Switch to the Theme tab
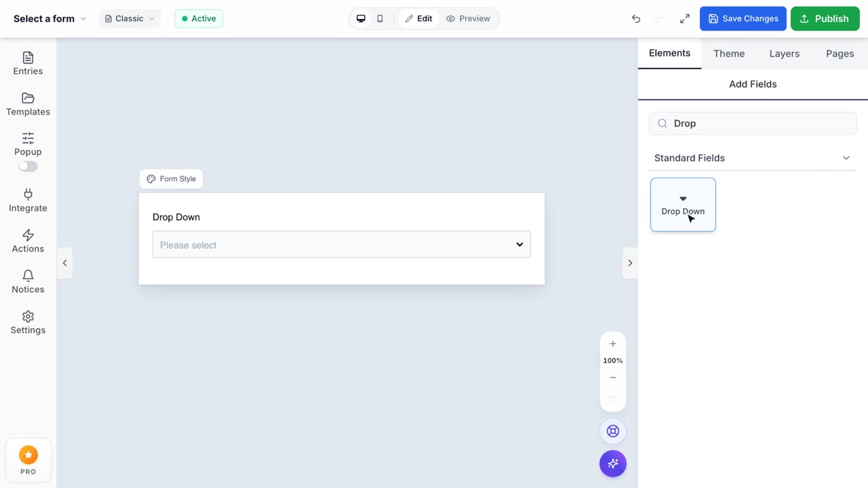This screenshot has width=868, height=488. 729,54
